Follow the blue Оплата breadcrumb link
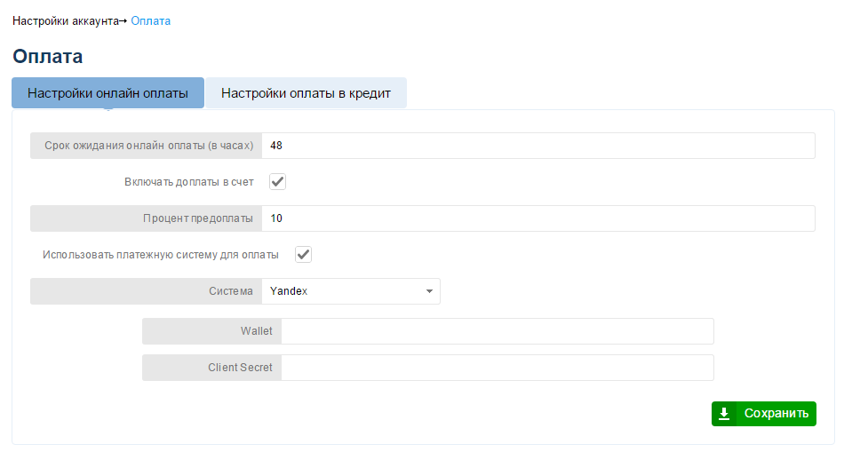Viewport: 868px width, 468px height. (150, 21)
